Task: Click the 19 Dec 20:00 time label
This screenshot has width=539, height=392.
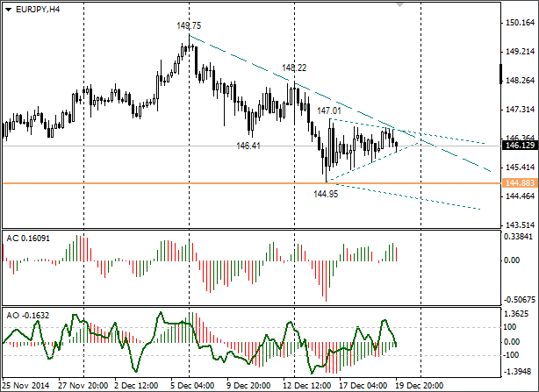Action: 420,386
